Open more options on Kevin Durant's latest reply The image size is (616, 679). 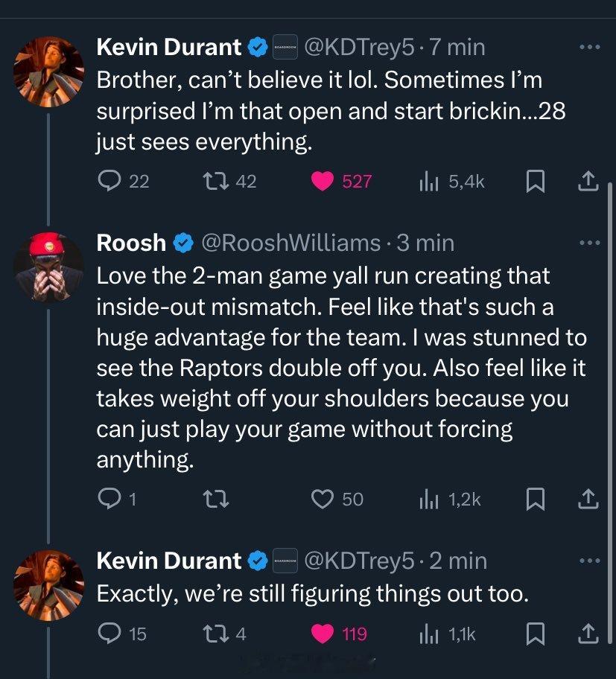click(588, 561)
